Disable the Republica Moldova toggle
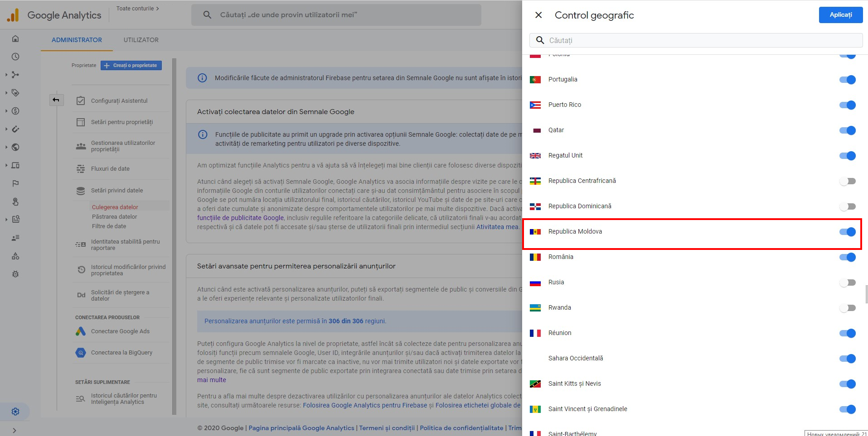 pos(847,232)
